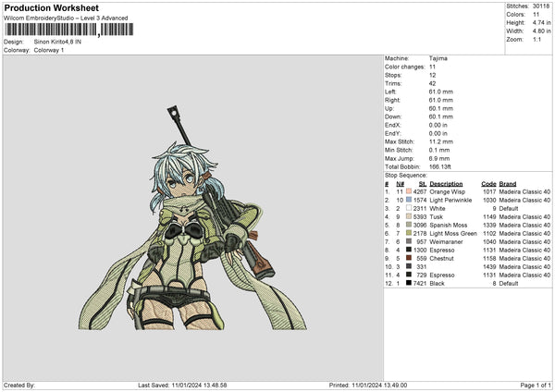
Task: Click the Stitches count value 30118
Action: 539,6
